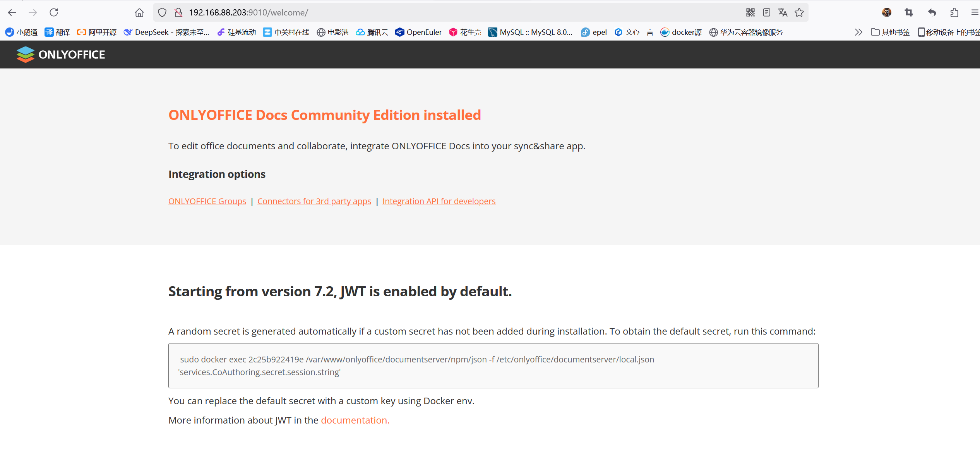Open the docker源 bookmark

coord(681,32)
